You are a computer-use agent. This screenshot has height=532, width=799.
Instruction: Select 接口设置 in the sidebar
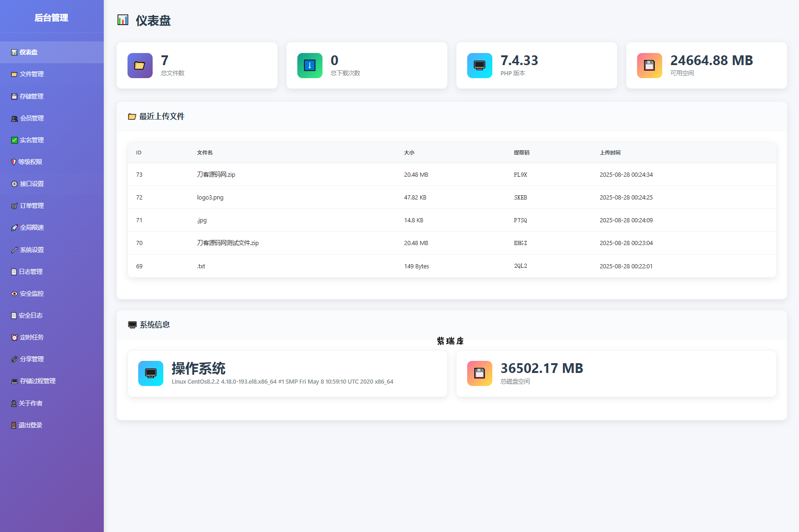click(32, 184)
